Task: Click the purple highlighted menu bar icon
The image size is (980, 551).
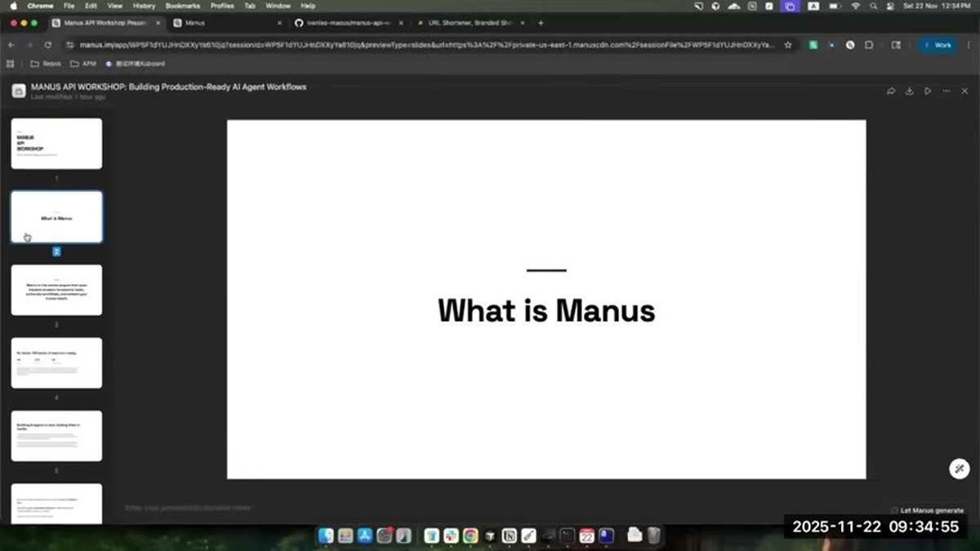Action: tap(790, 6)
